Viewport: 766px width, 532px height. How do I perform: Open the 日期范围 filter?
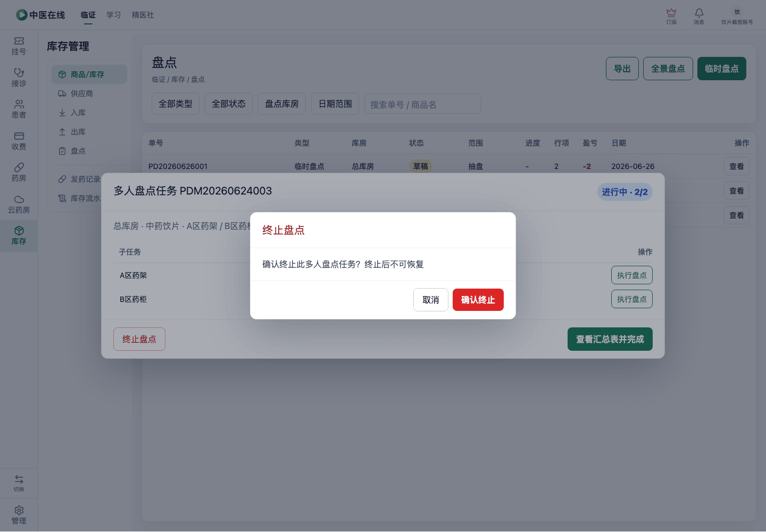pos(335,104)
